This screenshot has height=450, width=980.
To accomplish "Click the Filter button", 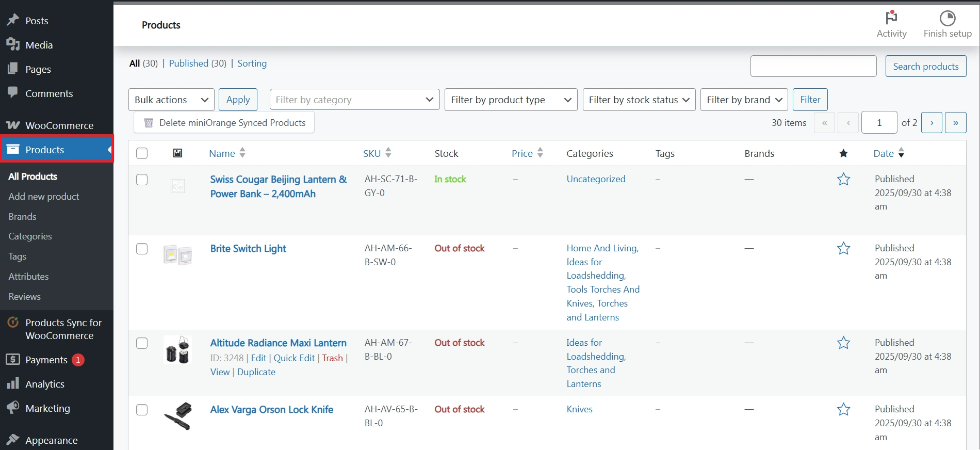I will click(810, 100).
